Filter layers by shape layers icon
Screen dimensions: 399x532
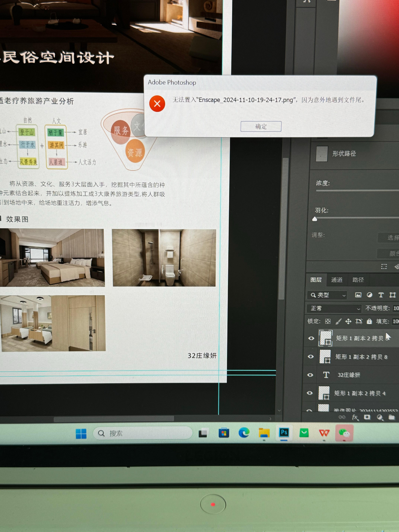392,295
